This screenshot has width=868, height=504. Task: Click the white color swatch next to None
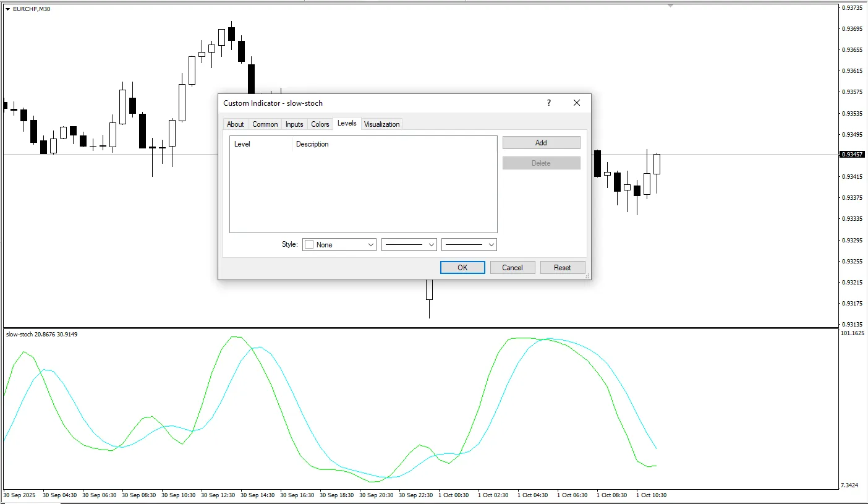click(309, 245)
